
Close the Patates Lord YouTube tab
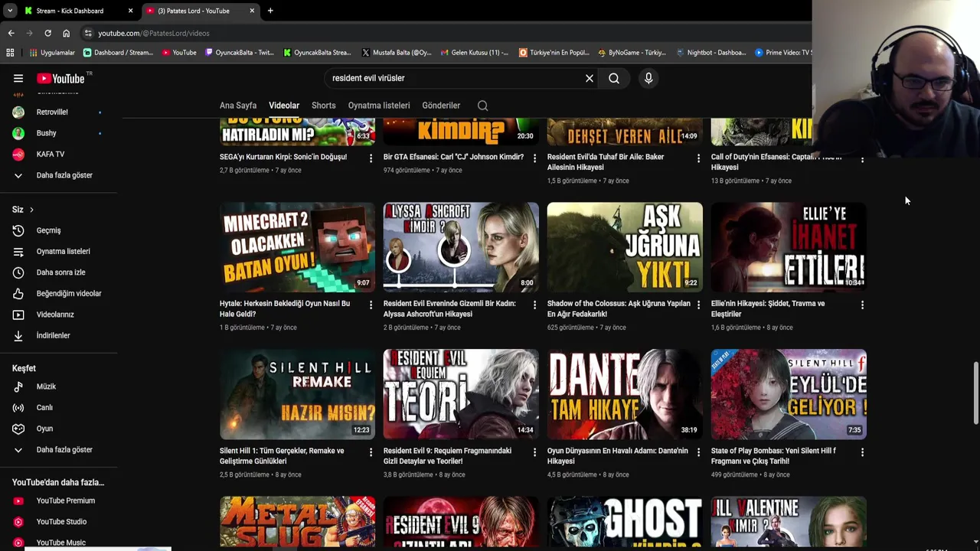(252, 11)
